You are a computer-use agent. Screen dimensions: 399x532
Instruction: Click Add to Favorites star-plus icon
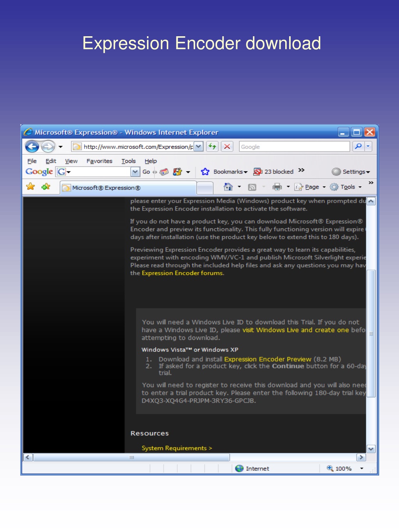[46, 187]
